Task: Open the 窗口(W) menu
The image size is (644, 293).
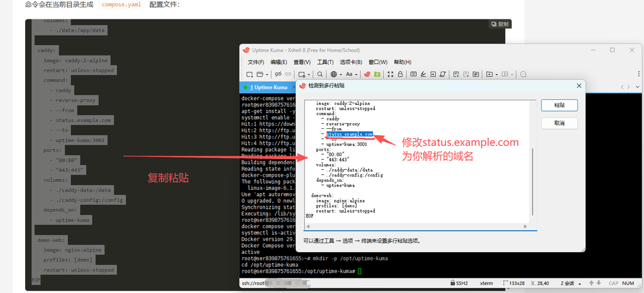Action: click(378, 62)
